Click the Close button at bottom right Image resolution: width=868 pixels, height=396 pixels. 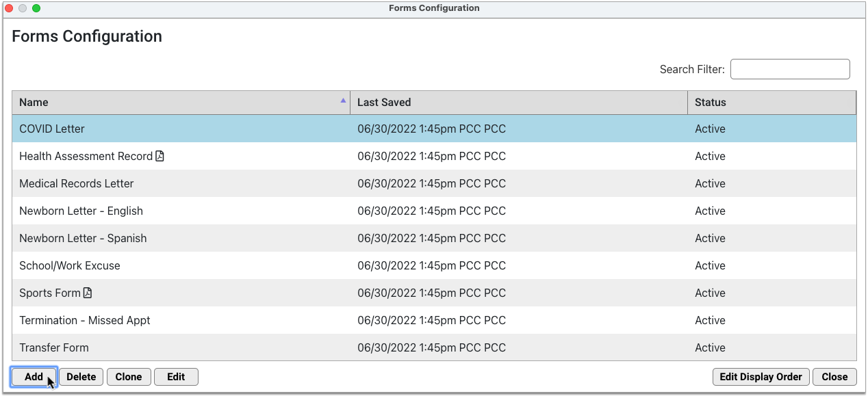(834, 377)
